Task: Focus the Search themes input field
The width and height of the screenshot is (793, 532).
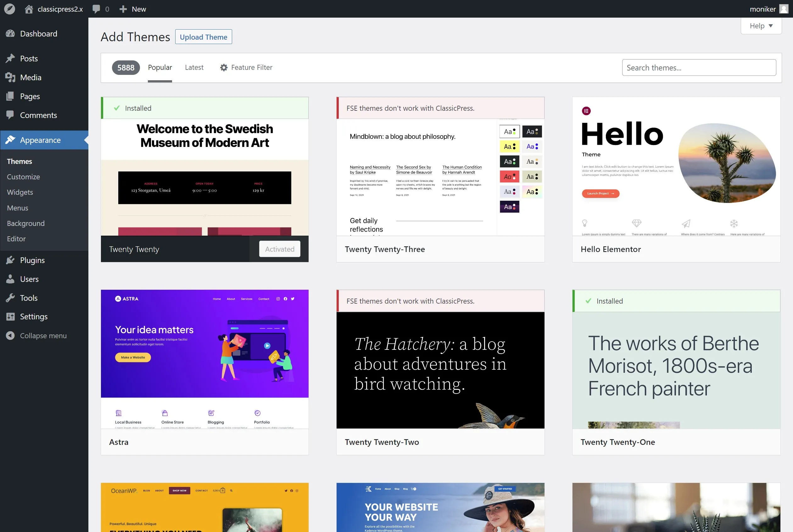Action: tap(699, 68)
